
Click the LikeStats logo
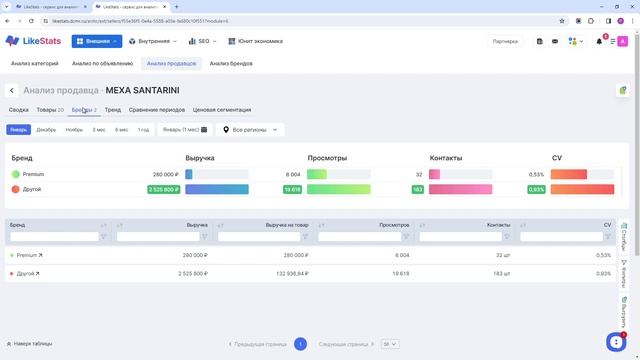[x=33, y=41]
